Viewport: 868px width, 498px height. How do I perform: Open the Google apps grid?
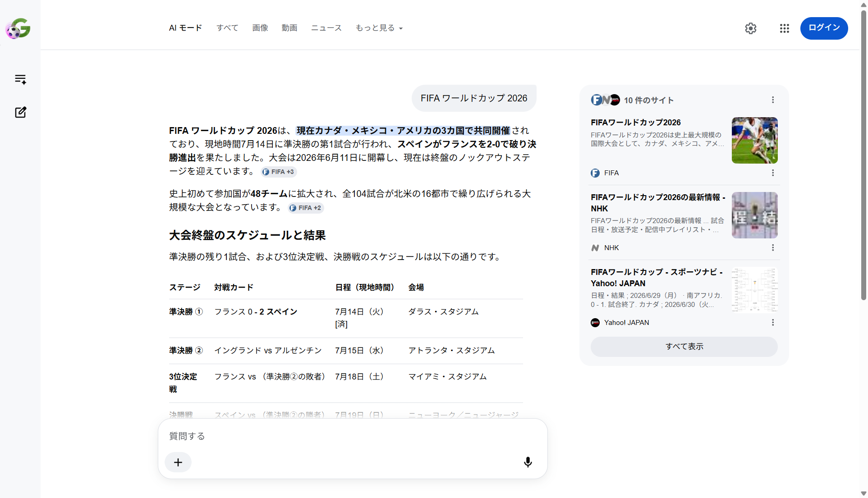784,28
